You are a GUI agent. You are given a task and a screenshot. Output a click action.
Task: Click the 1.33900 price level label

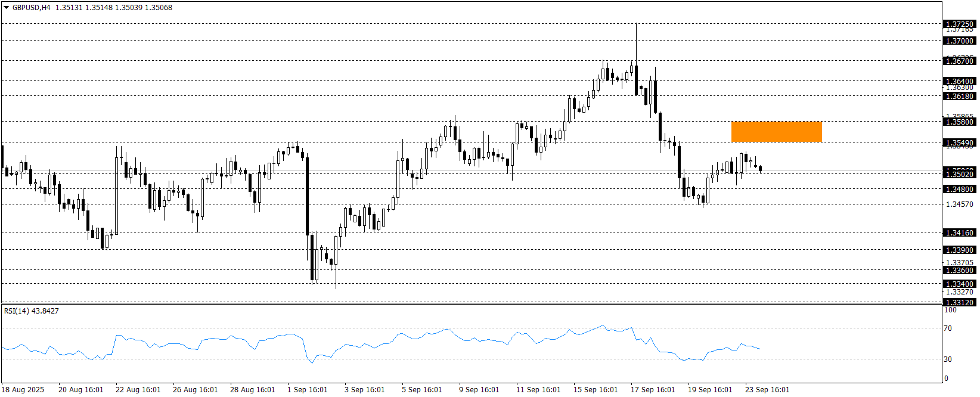(x=959, y=250)
